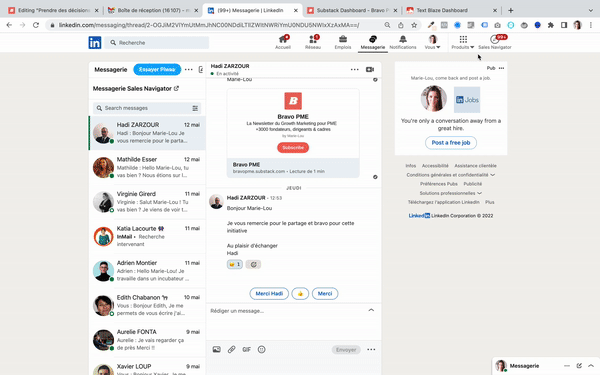Open the Réseau network icon
The width and height of the screenshot is (600, 375).
coord(313,42)
